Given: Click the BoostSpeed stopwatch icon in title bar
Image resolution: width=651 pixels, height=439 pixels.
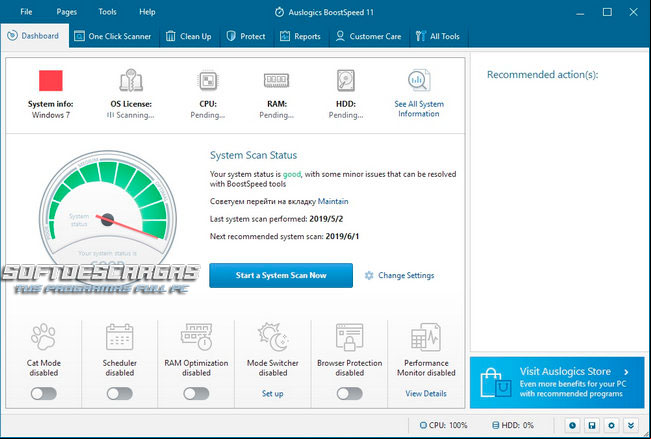Looking at the screenshot, I should point(279,12).
